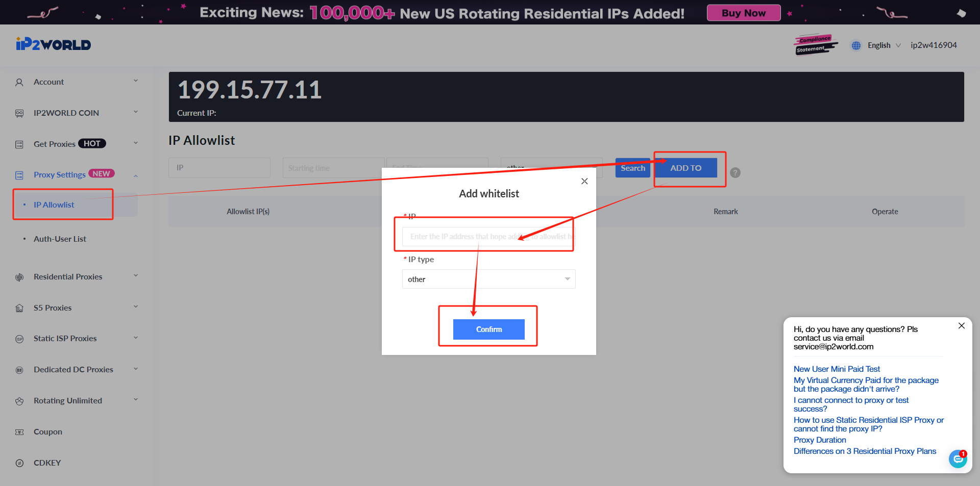Click the globe language icon
The height and width of the screenshot is (486, 980).
click(856, 45)
